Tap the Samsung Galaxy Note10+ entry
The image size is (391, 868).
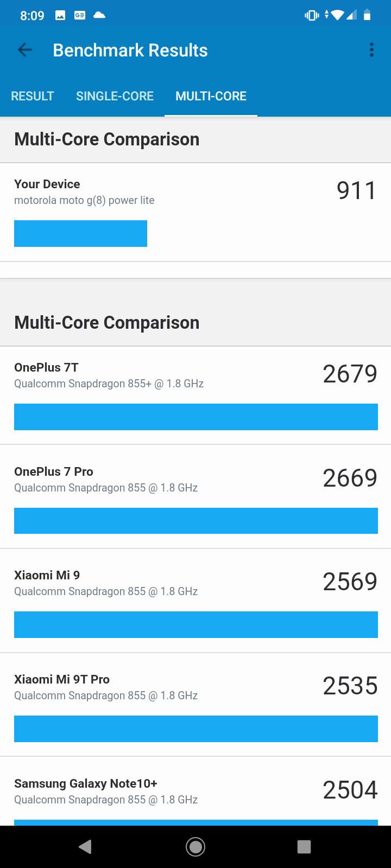click(195, 792)
